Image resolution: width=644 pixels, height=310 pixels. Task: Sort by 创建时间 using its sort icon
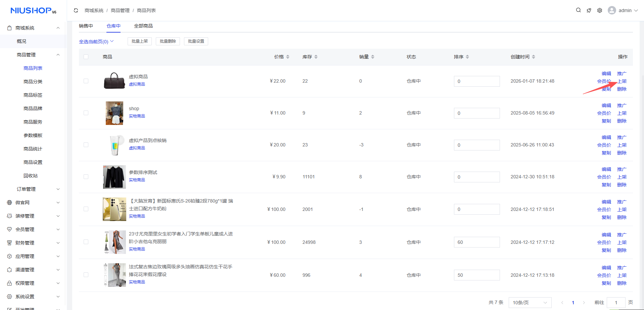tap(534, 57)
